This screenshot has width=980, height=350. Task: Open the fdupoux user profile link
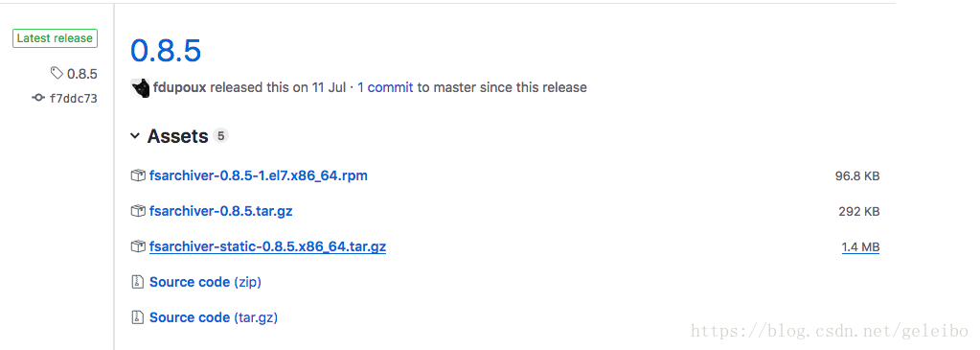click(x=179, y=87)
